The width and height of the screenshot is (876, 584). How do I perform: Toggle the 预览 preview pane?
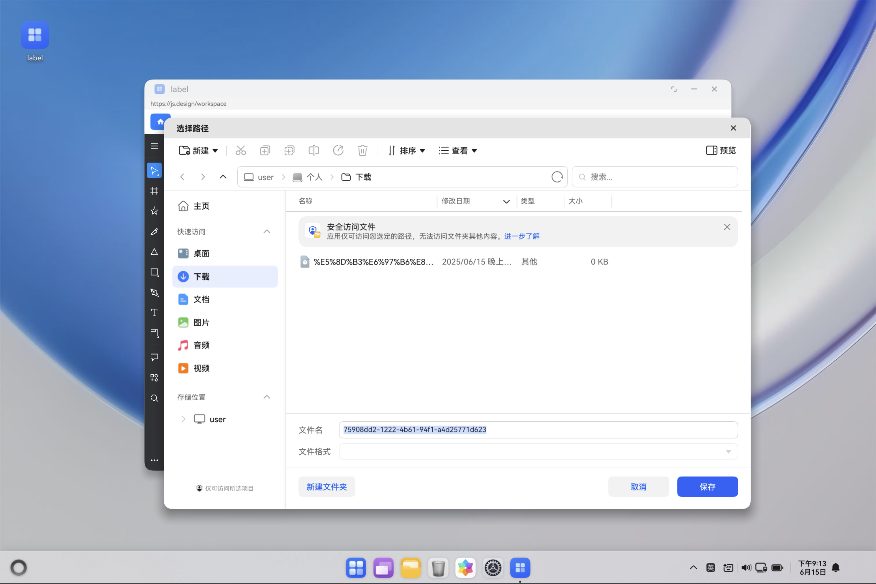721,150
